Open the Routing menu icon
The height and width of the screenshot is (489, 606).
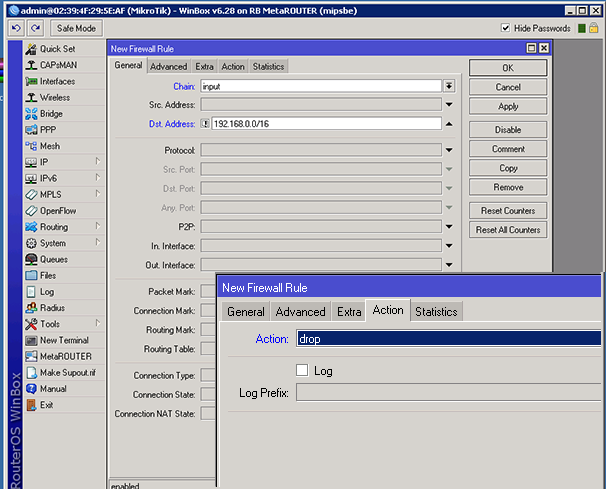coord(31,227)
